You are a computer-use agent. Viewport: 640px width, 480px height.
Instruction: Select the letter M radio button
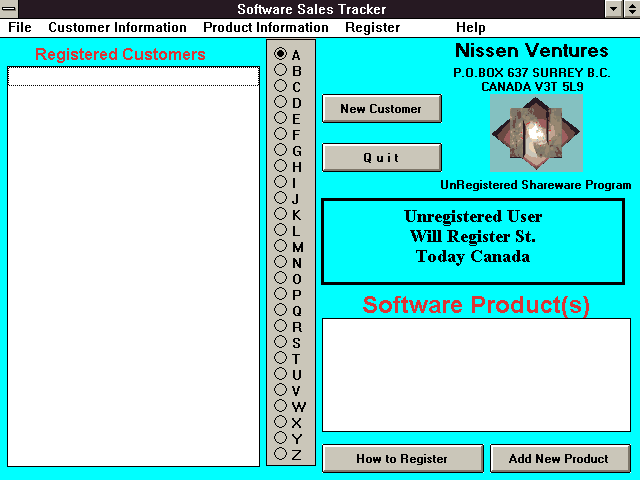[x=281, y=246]
